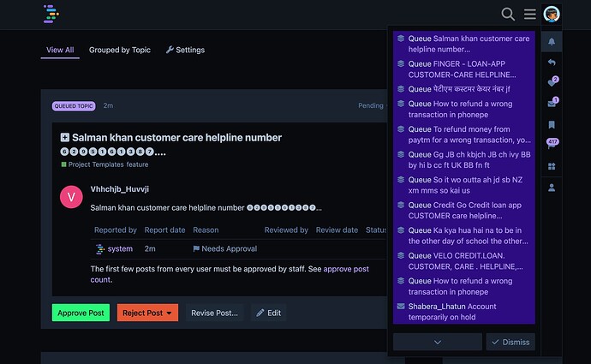Open the hamburger menu icon

click(x=529, y=15)
